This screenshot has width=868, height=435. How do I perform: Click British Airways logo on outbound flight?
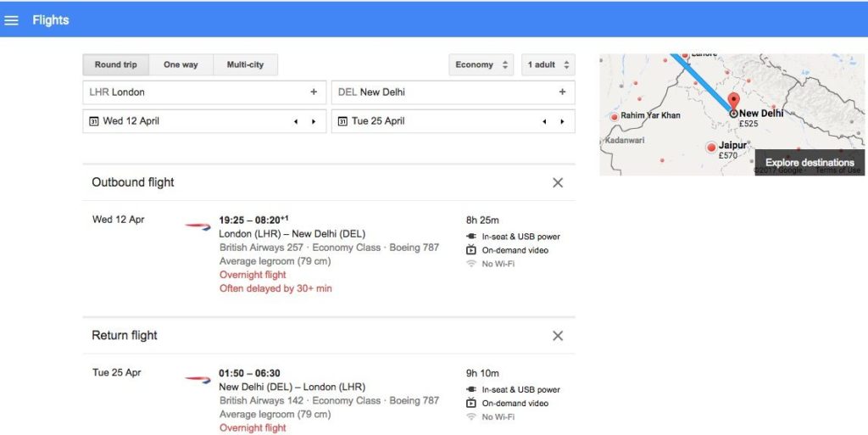point(198,226)
